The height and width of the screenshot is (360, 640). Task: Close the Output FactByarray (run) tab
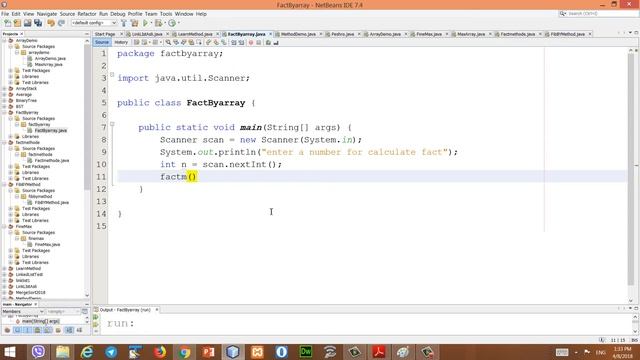157,310
